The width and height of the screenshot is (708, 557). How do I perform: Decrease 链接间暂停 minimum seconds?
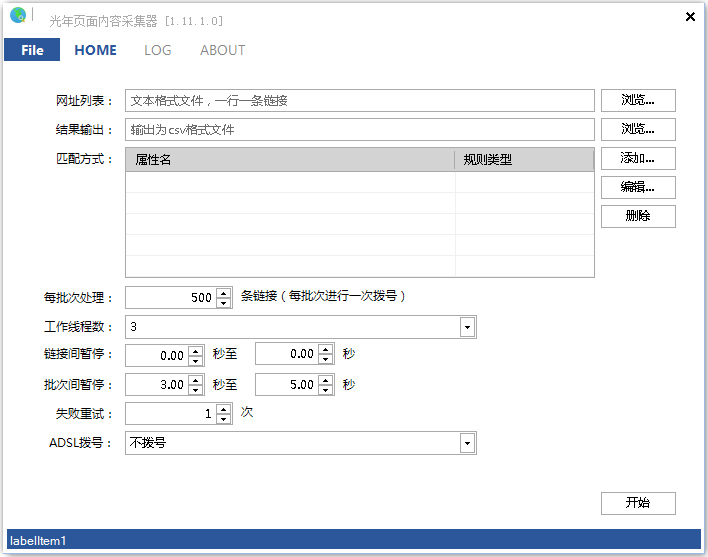coord(196,361)
